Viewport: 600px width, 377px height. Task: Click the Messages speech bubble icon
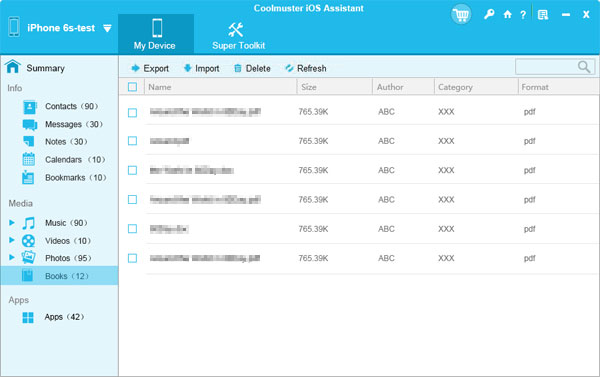click(x=30, y=124)
